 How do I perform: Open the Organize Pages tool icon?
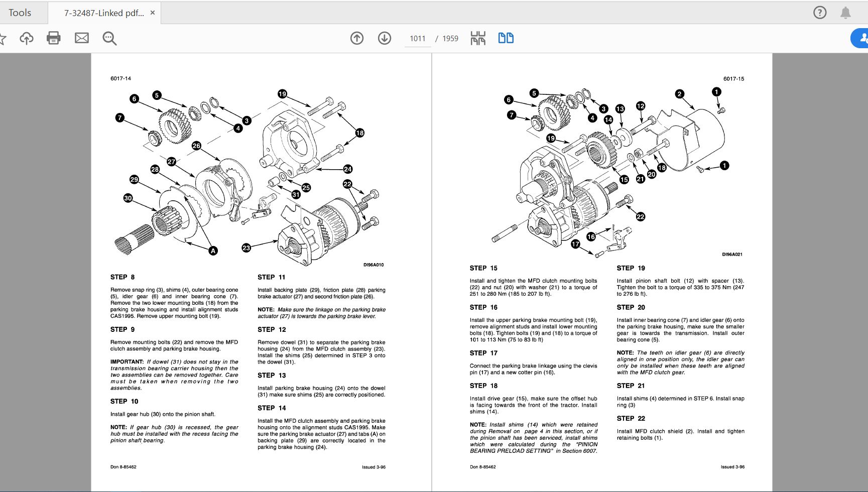(478, 38)
